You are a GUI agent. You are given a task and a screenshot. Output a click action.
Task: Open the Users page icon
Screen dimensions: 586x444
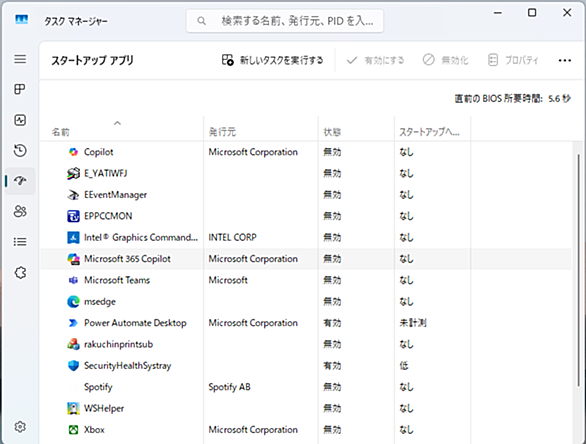[x=20, y=211]
